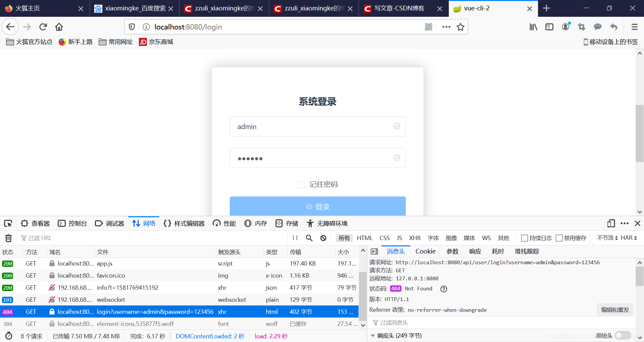Open the Library bookshelf icon
The image size is (644, 342).
[533, 27]
